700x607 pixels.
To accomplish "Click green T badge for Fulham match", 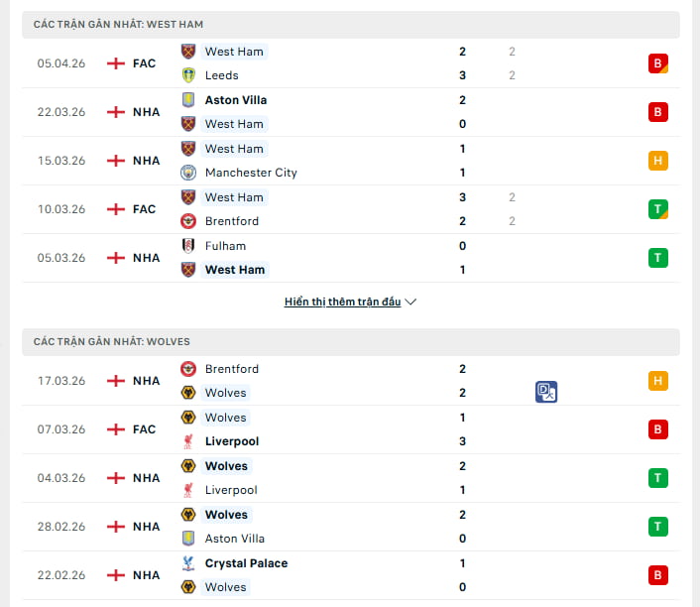I will (x=657, y=258).
